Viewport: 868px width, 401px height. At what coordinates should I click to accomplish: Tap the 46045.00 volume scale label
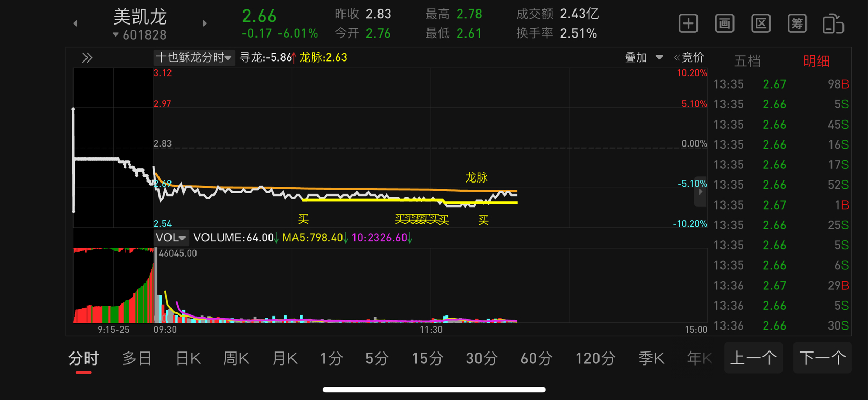tap(178, 253)
